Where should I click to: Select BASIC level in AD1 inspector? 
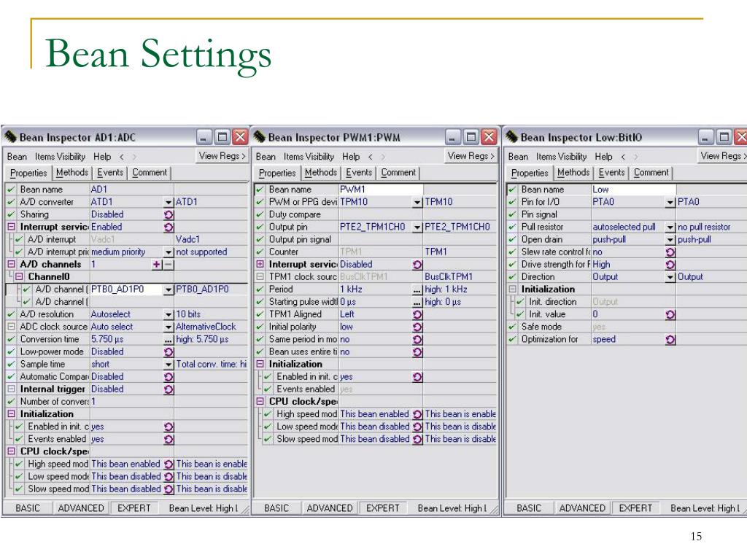point(28,508)
